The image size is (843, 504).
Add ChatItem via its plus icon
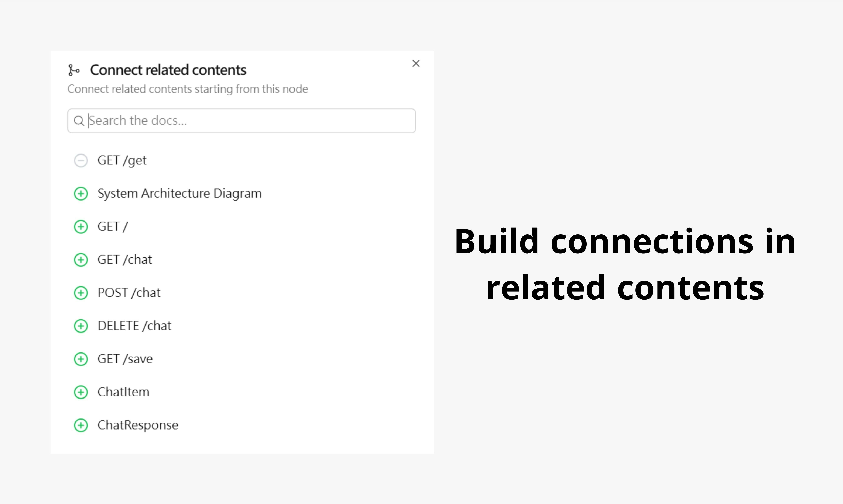[81, 392]
